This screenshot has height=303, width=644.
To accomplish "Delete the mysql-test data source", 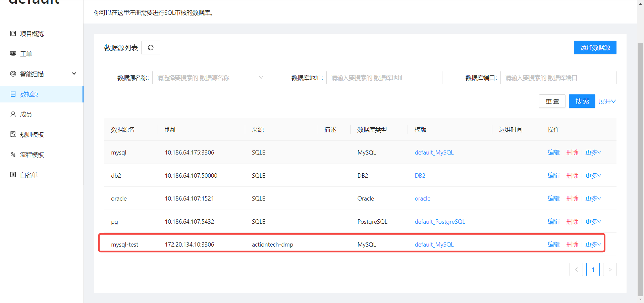I will pos(572,244).
